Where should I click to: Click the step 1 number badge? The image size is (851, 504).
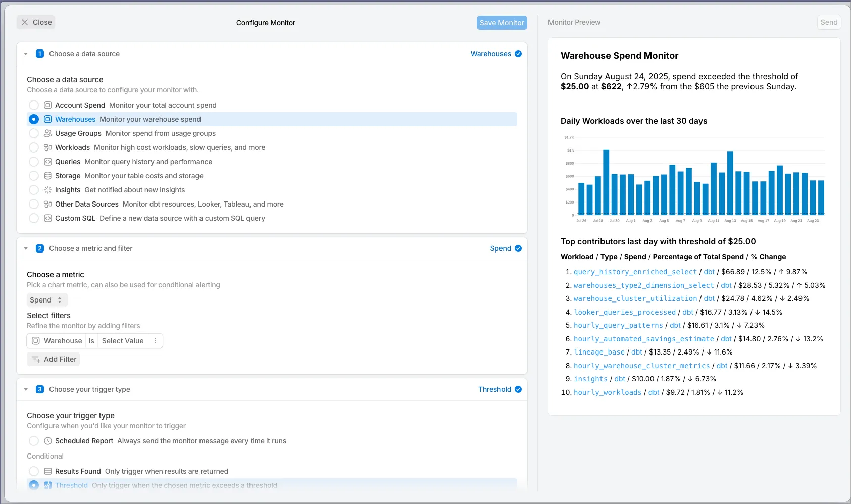click(x=40, y=54)
